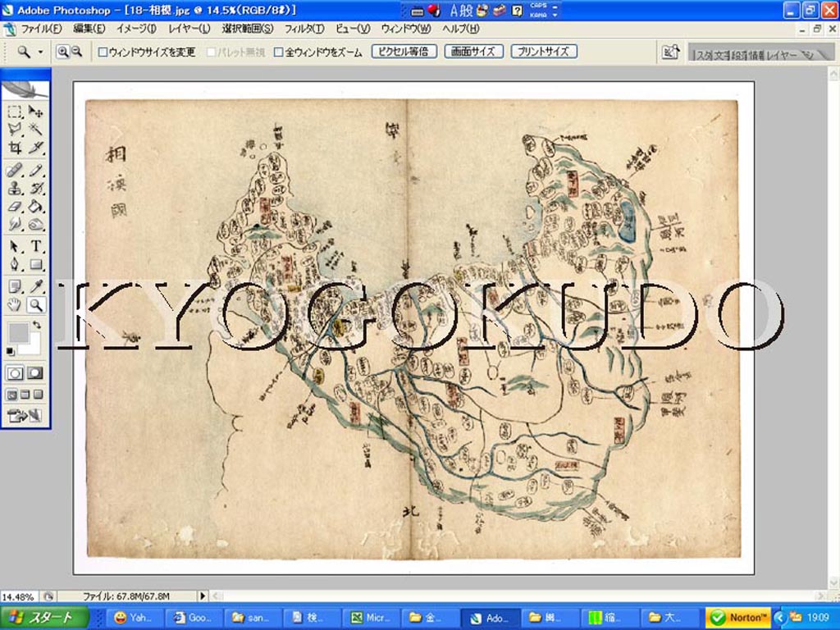840x630 pixels.
Task: Select the Slice tool
Action: tap(36, 148)
